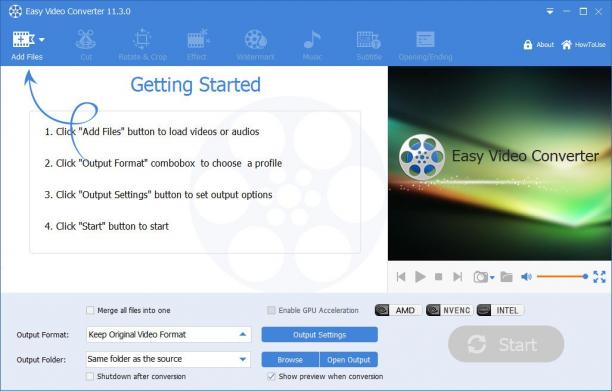
Task: Click the step 3 "Output Settings" instruction text
Action: [x=158, y=195]
